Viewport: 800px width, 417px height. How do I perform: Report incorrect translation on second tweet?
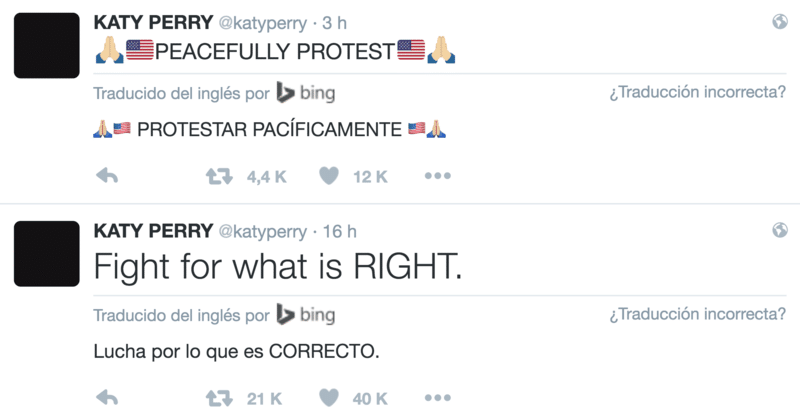(x=697, y=314)
